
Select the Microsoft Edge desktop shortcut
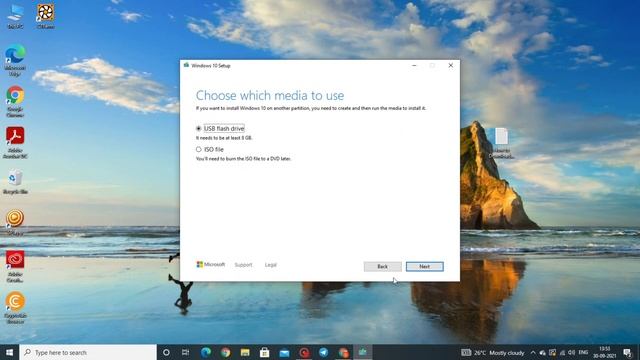[15, 61]
